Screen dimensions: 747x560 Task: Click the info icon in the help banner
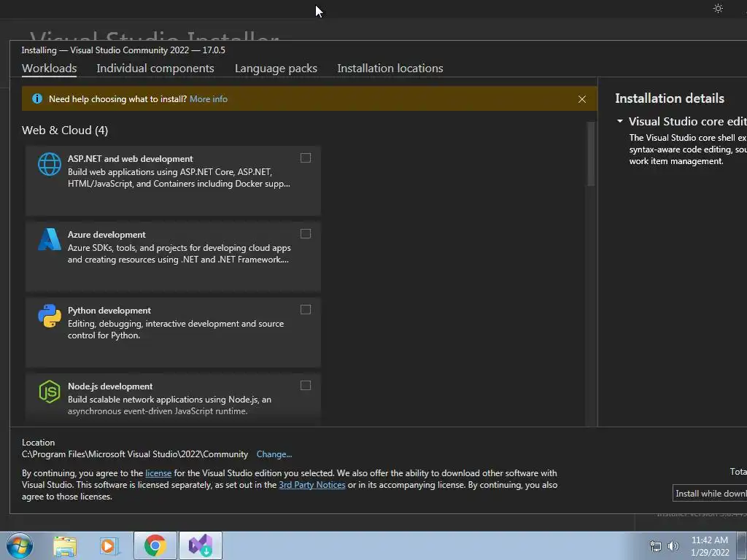pyautogui.click(x=36, y=98)
